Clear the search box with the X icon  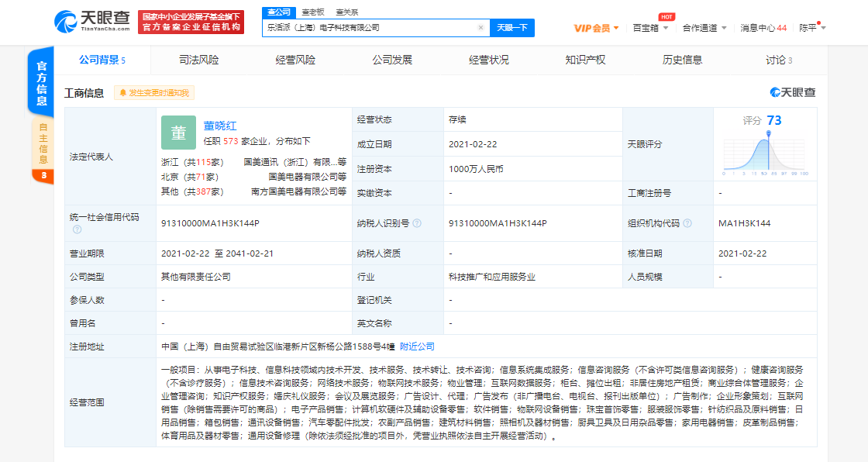coord(480,28)
